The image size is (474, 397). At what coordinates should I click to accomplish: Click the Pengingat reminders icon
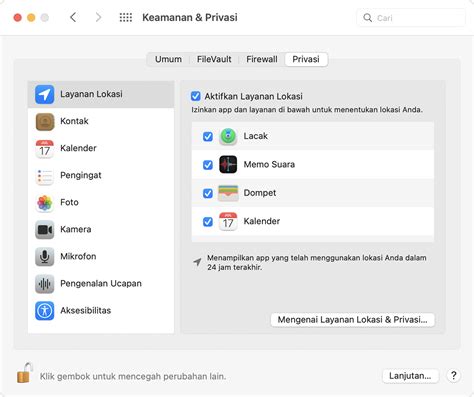pos(45,176)
